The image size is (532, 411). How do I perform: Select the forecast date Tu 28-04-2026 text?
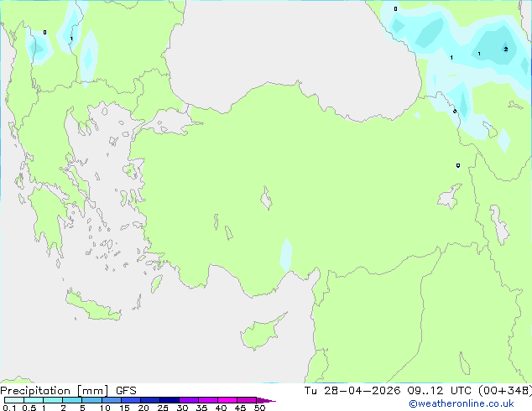352,391
